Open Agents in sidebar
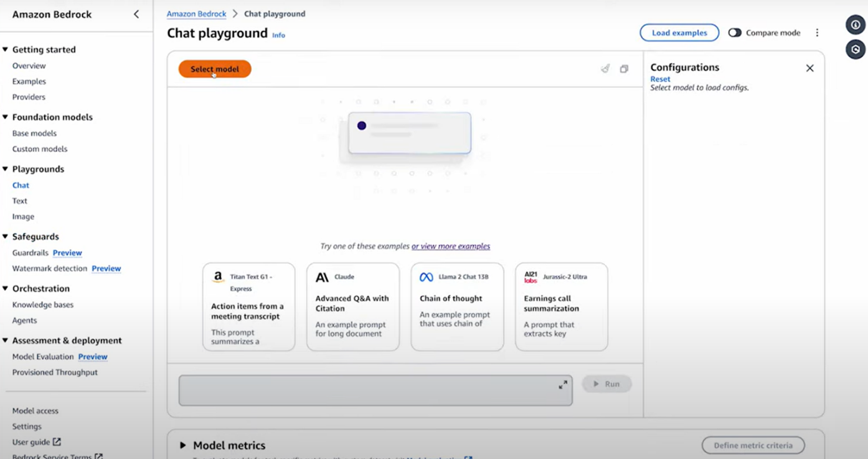Image resolution: width=868 pixels, height=459 pixels. [x=24, y=320]
